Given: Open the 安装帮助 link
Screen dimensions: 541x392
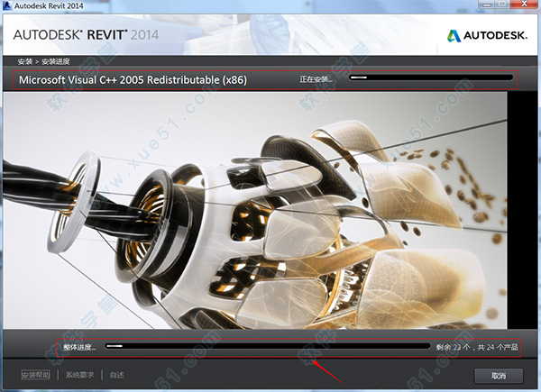Looking at the screenshot, I should pyautogui.click(x=36, y=375).
